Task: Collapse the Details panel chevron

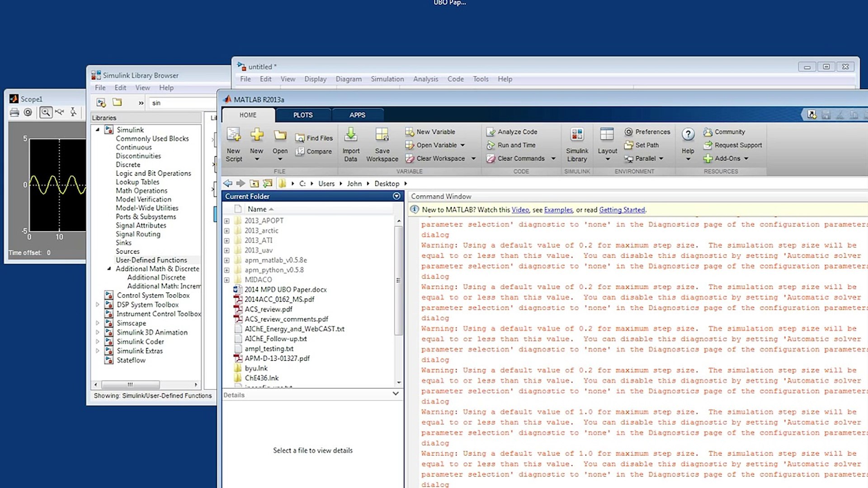Action: [396, 394]
